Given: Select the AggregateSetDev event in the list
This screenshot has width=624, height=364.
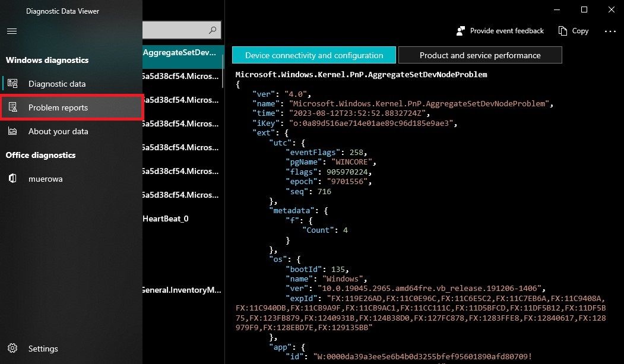Looking at the screenshot, I should coord(181,52).
